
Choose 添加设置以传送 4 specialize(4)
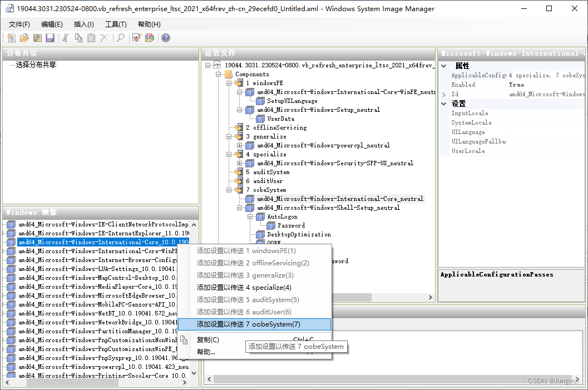254,288
